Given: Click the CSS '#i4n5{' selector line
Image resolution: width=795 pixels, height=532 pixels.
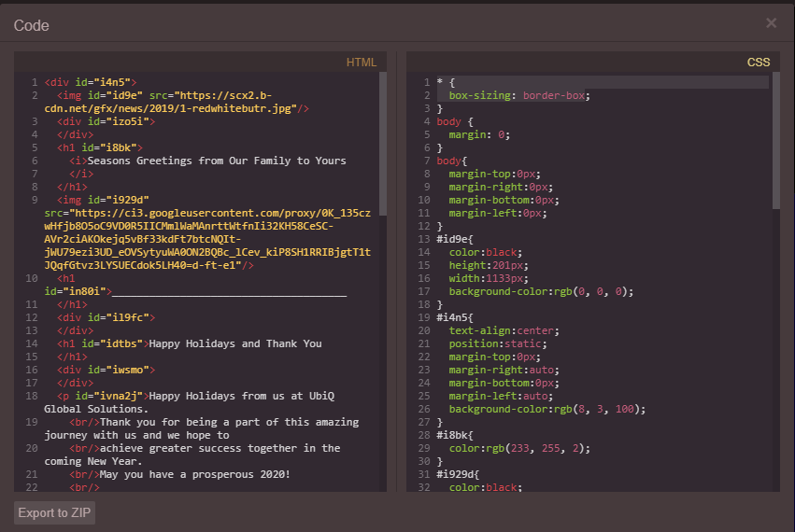Looking at the screenshot, I should 455,317.
